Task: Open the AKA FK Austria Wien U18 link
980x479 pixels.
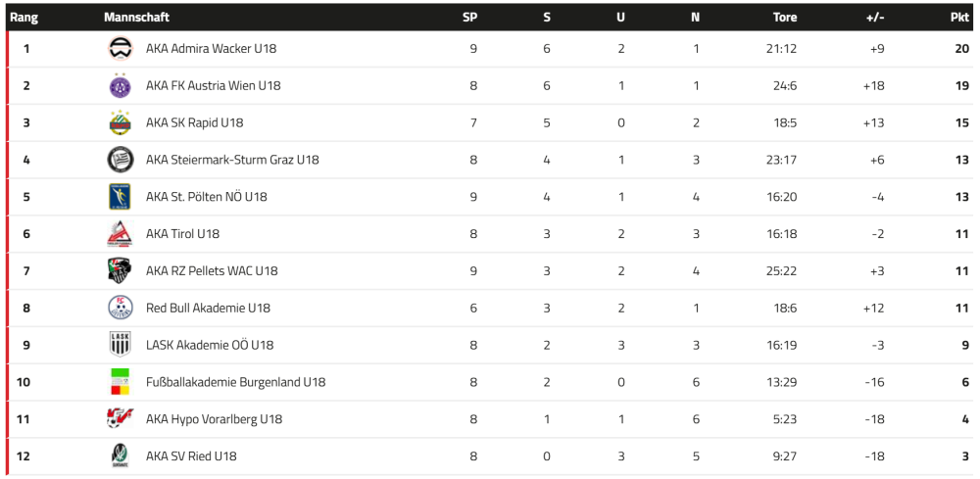Action: [x=213, y=85]
